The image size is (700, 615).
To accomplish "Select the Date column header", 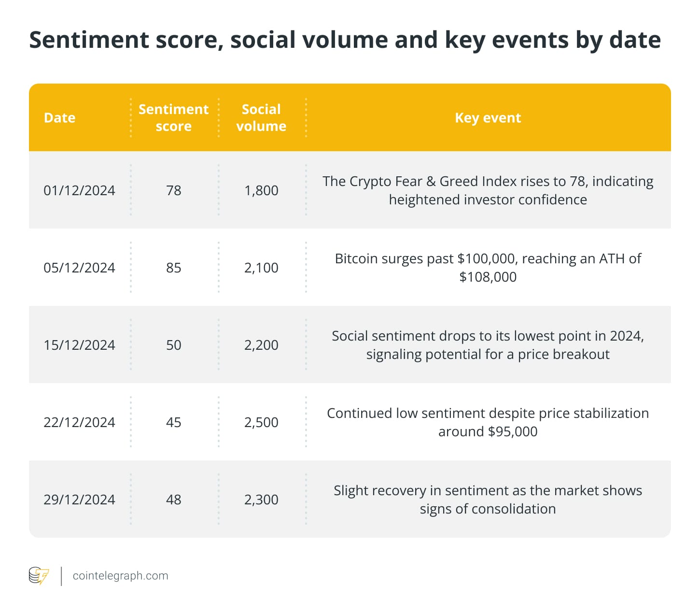I will pyautogui.click(x=59, y=118).
